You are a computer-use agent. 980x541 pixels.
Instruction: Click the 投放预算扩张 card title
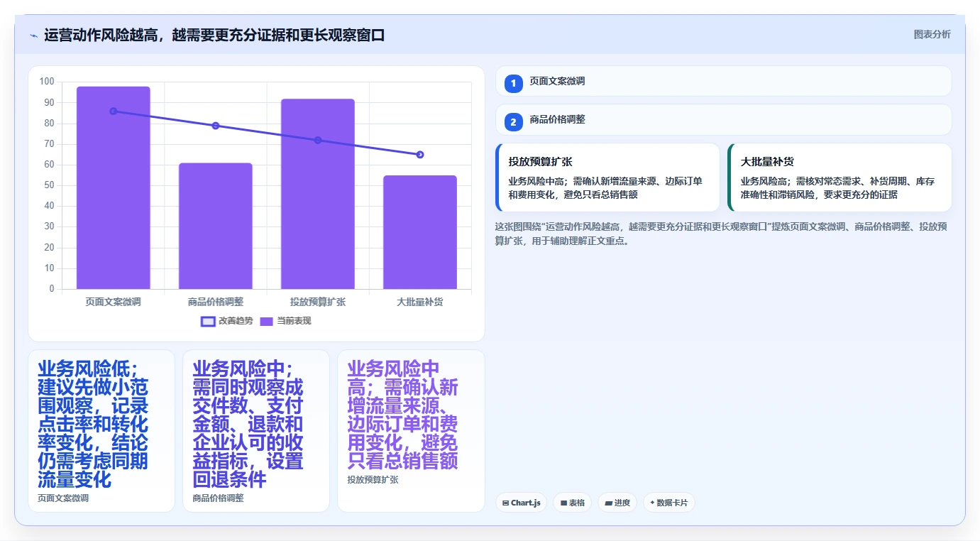coord(540,162)
